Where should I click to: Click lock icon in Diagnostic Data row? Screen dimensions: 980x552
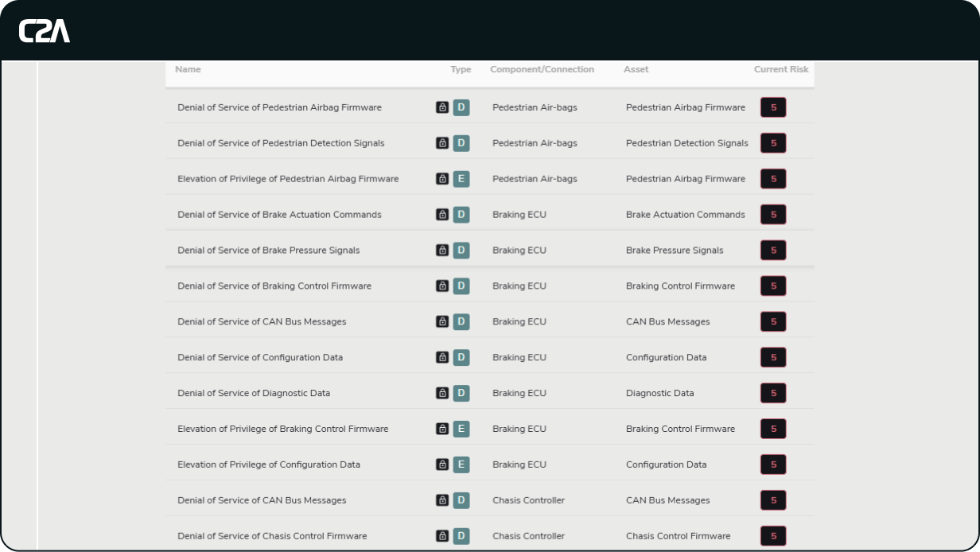[442, 393]
